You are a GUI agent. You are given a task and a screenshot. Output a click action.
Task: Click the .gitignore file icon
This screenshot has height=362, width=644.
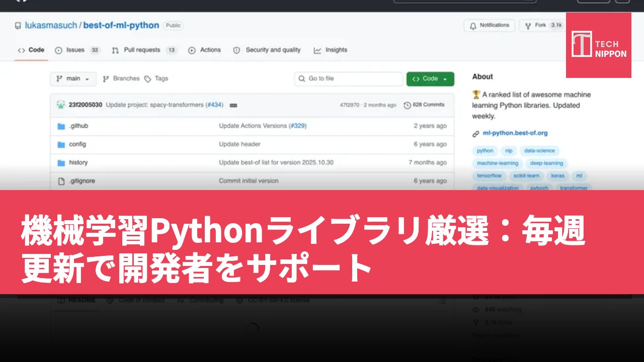61,181
